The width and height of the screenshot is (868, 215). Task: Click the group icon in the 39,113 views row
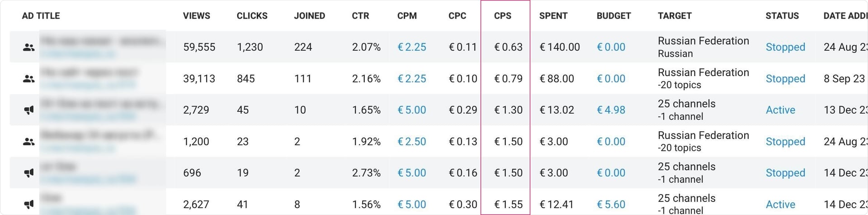(29, 79)
